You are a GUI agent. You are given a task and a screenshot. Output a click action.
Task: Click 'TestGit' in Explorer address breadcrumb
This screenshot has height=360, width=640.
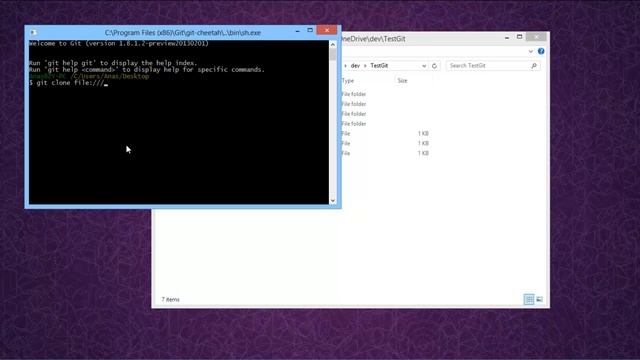(379, 66)
